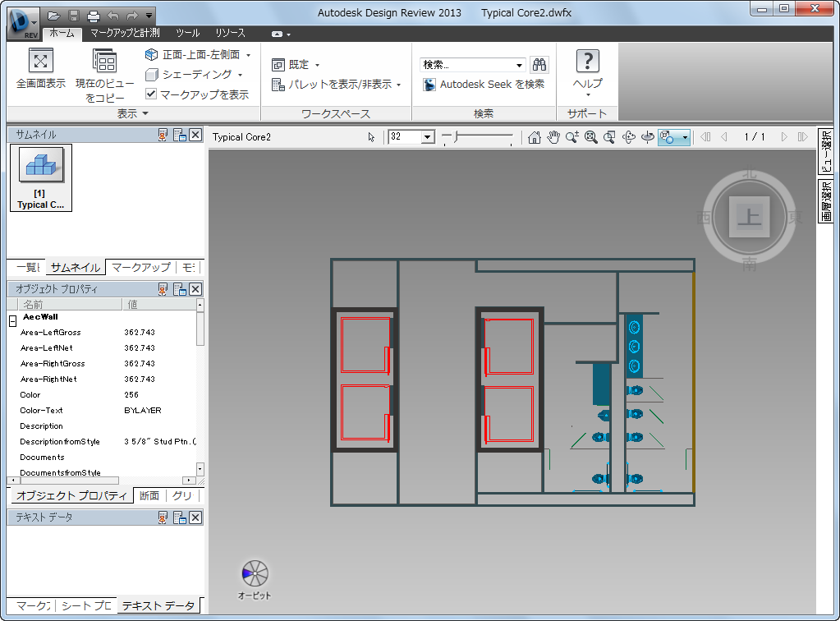Click float icon on オブジェクト プロパティ panel
Viewport: 840px width, 621px height.
tap(180, 289)
